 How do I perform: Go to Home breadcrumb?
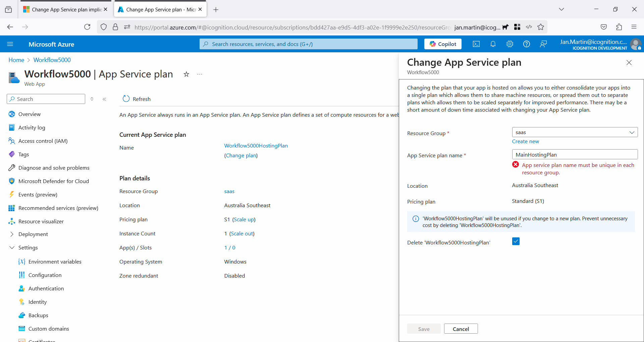[16, 60]
